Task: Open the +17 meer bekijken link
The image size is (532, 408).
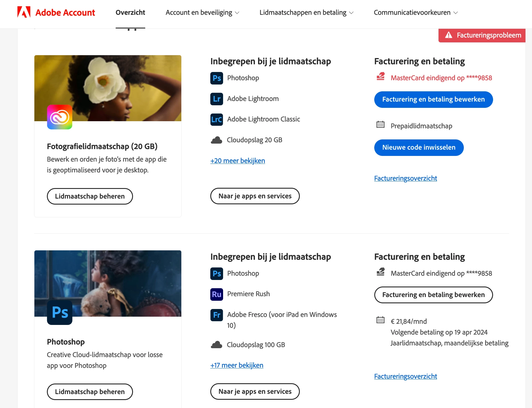Action: coord(237,365)
